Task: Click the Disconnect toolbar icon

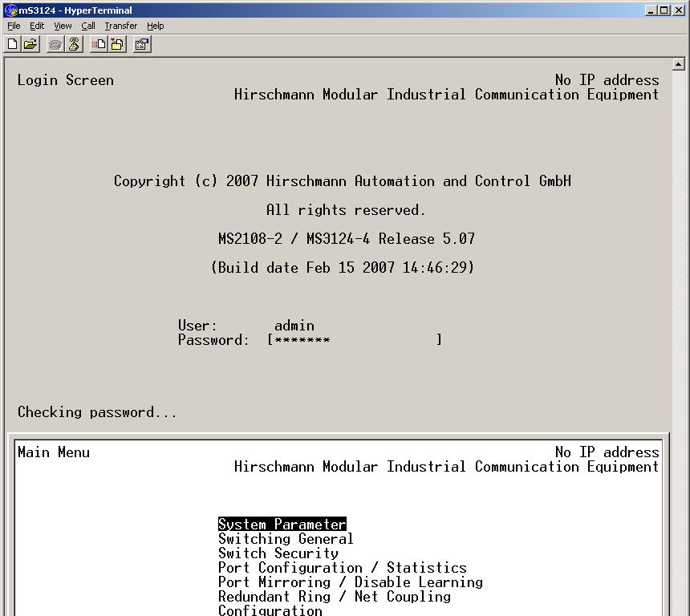Action: (x=74, y=45)
